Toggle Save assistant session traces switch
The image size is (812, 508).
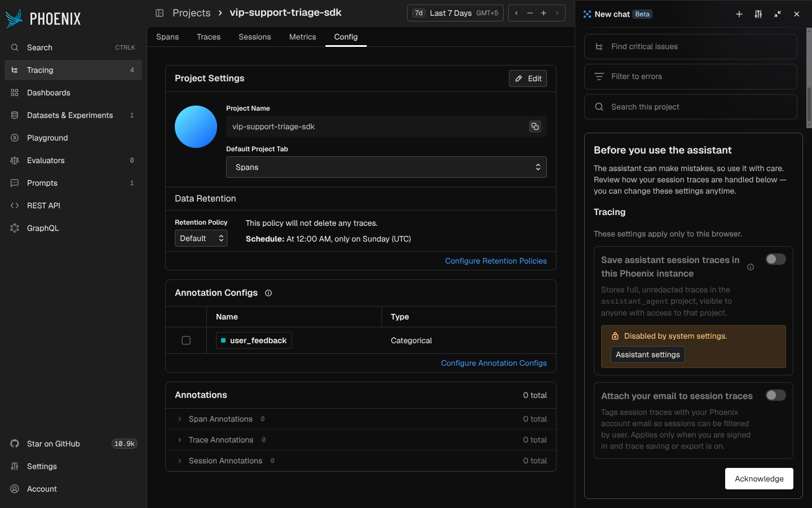tap(775, 259)
